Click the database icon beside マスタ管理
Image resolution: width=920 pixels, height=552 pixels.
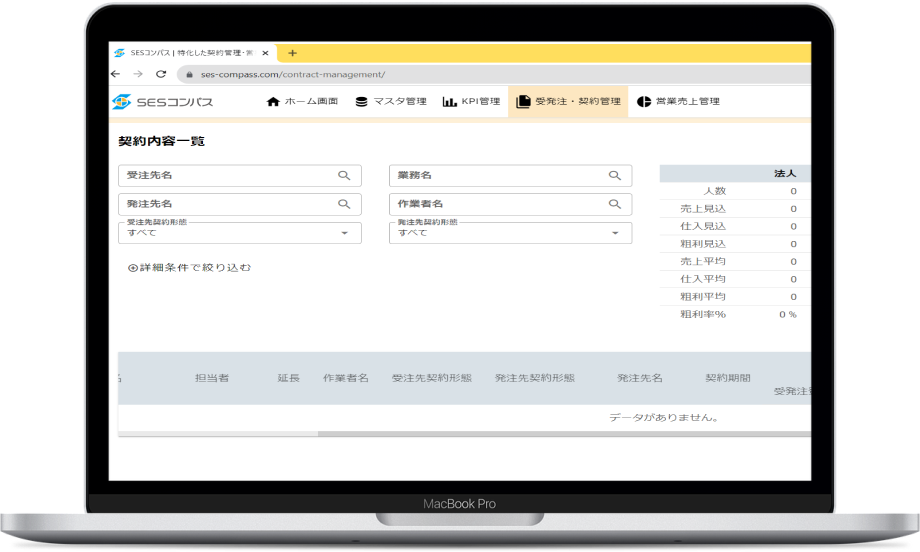(x=361, y=101)
